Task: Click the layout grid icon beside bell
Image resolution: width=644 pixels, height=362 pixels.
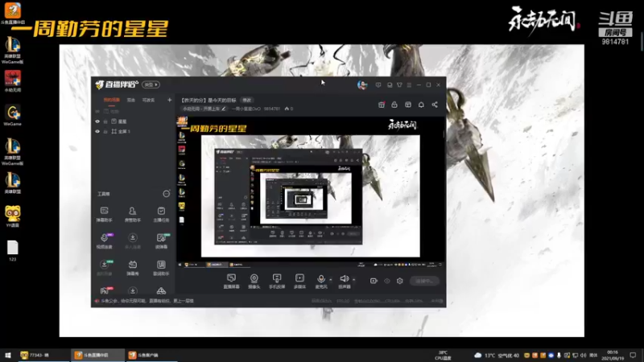Action: [x=408, y=105]
